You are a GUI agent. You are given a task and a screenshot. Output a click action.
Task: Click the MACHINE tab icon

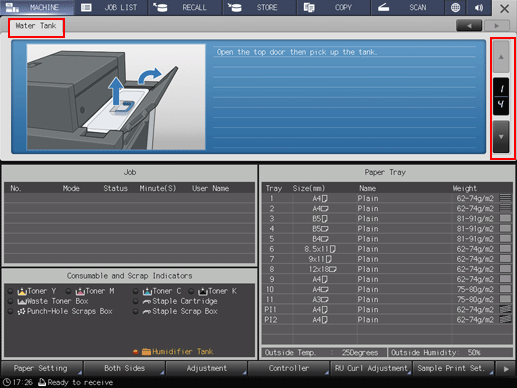click(12, 7)
